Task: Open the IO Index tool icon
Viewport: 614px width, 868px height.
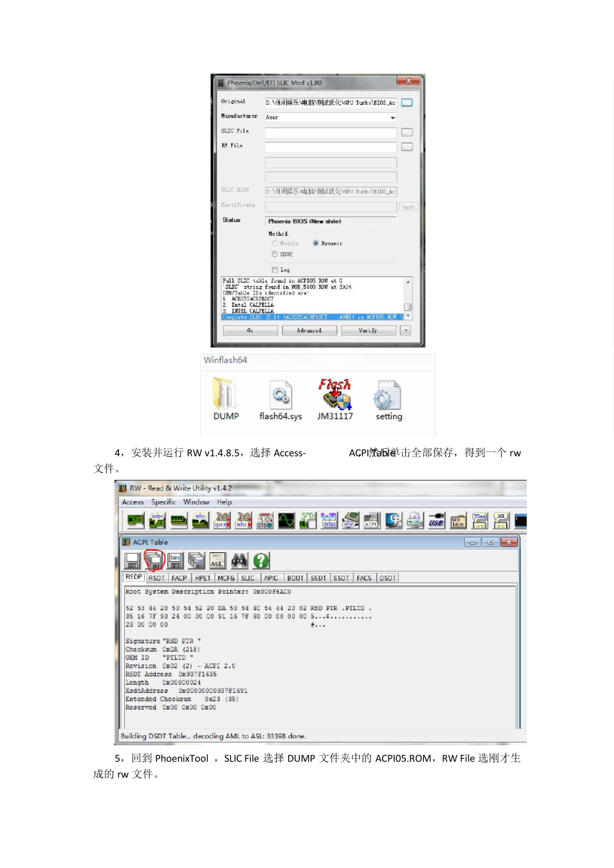Action: pyautogui.click(x=243, y=521)
